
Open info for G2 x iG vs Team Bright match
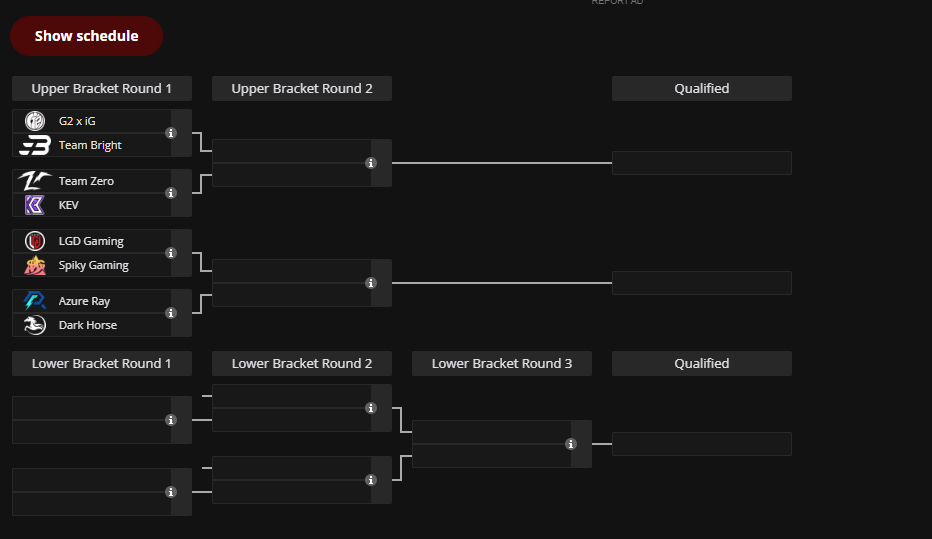[x=171, y=133]
